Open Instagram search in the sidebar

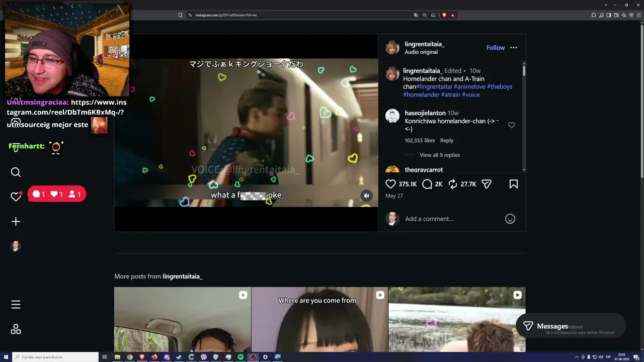click(16, 172)
